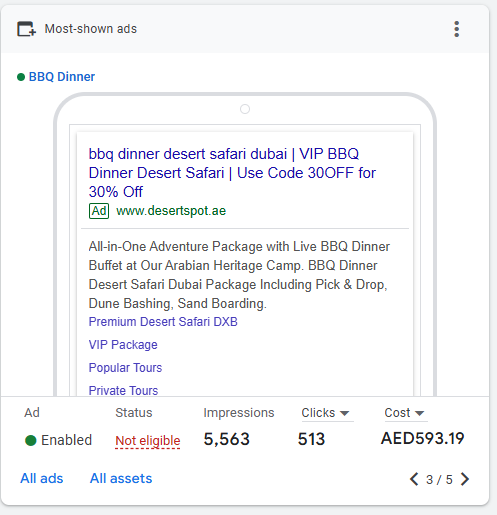Open the All assets link
The width and height of the screenshot is (497, 515).
(x=121, y=478)
